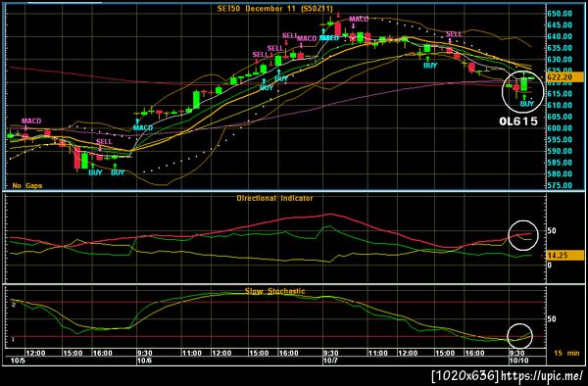Click the magenta MACD label near the 650.00 peak
Image resolution: width=588 pixels, height=386 pixels.
coord(359,20)
